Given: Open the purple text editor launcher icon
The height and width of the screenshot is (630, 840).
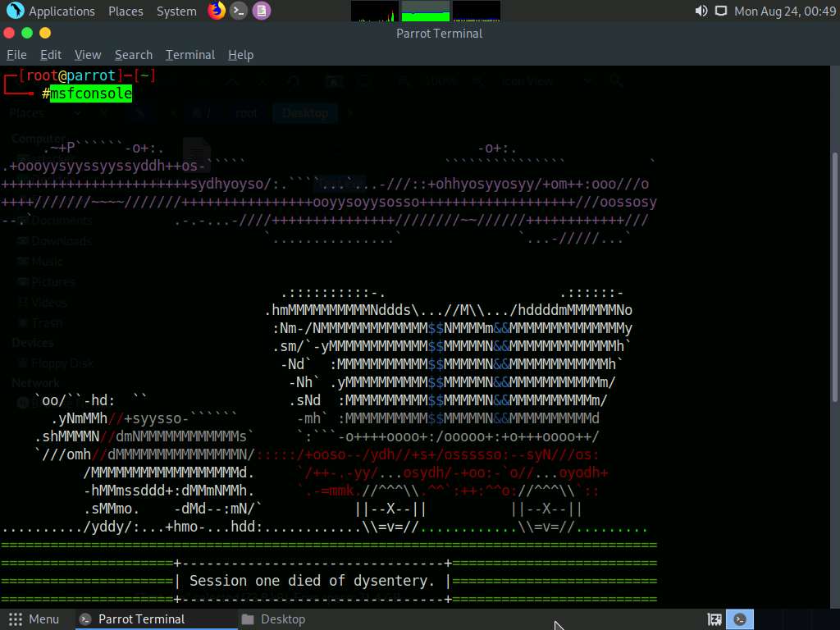Looking at the screenshot, I should coord(262,11).
